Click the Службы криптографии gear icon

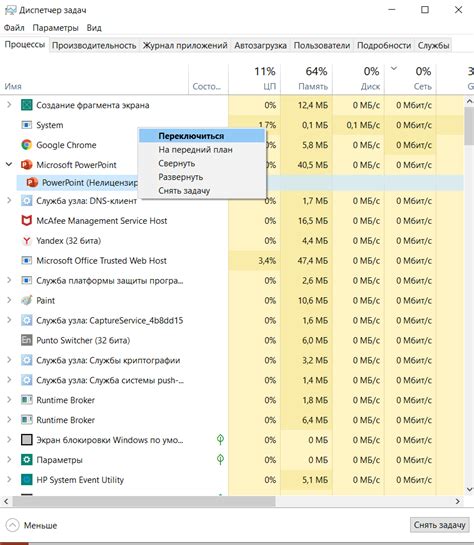27,360
